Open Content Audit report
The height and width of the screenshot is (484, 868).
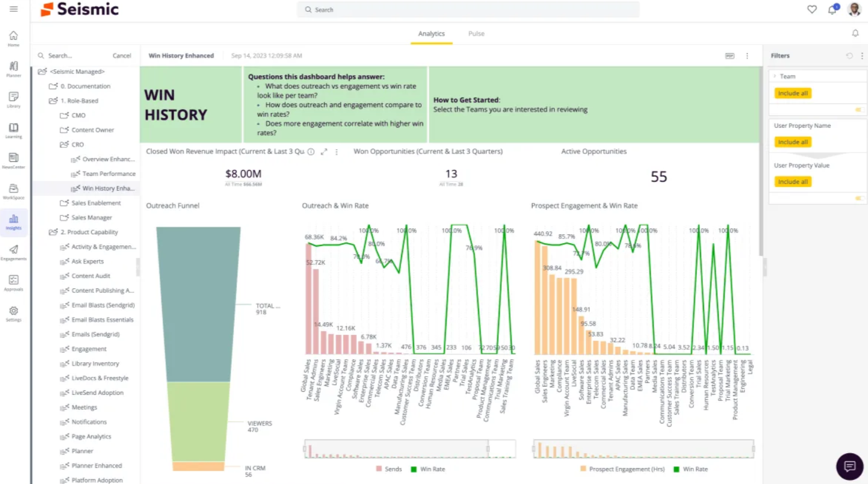click(85, 276)
